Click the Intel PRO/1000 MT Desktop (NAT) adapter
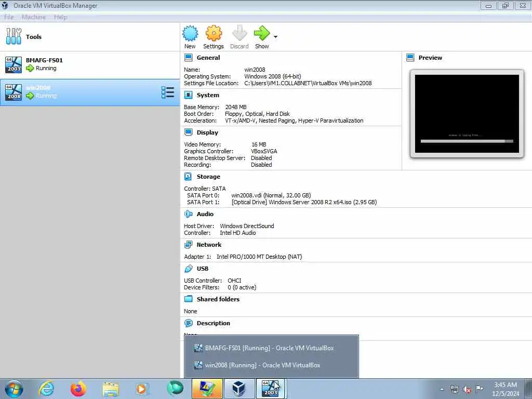 [x=259, y=257]
